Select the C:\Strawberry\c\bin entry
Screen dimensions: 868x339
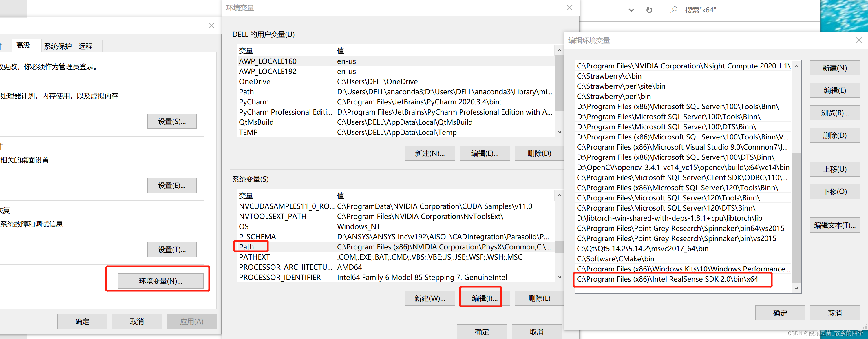[683, 76]
